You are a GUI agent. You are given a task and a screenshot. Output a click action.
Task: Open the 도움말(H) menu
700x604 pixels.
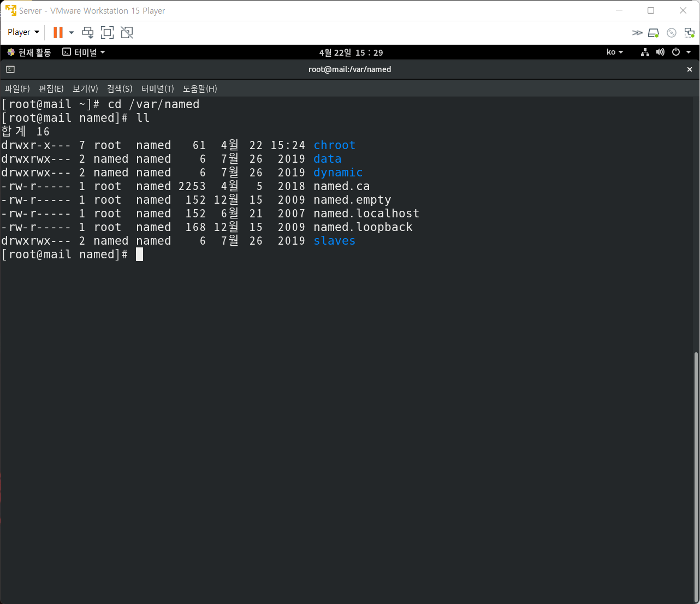pyautogui.click(x=200, y=88)
